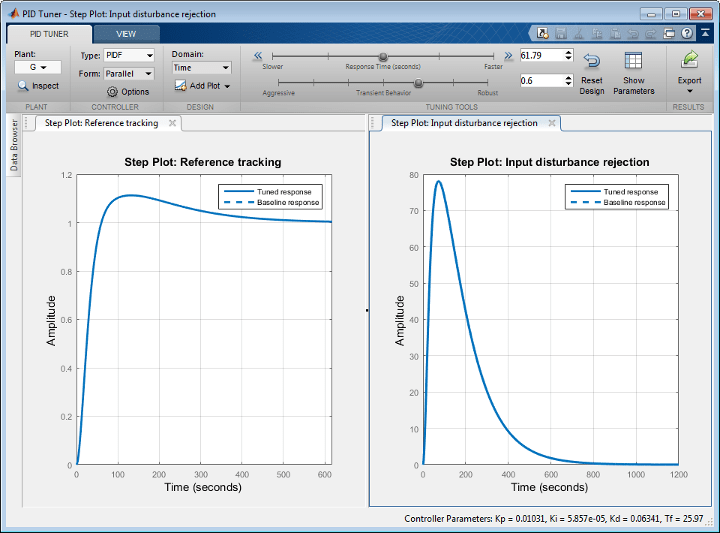This screenshot has height=533, width=720.
Task: Click slower response double-left arrows
Action: 258,56
